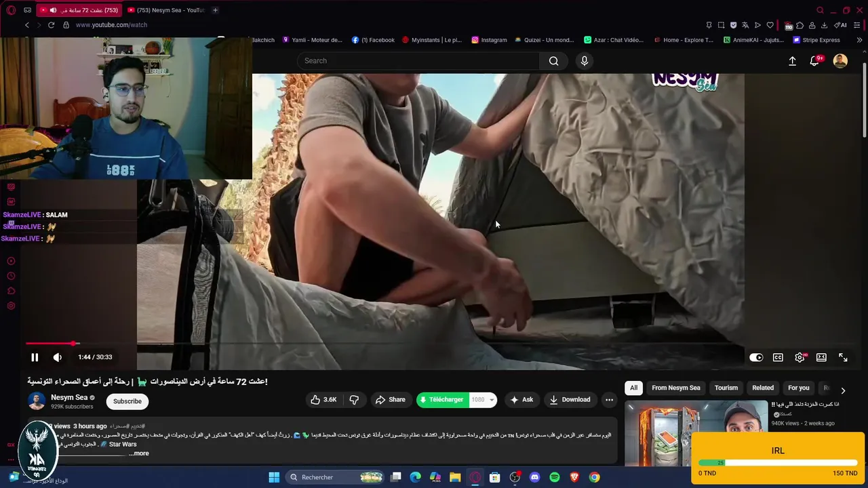Open the Instagram bookmark
The width and height of the screenshot is (868, 488).
point(489,40)
